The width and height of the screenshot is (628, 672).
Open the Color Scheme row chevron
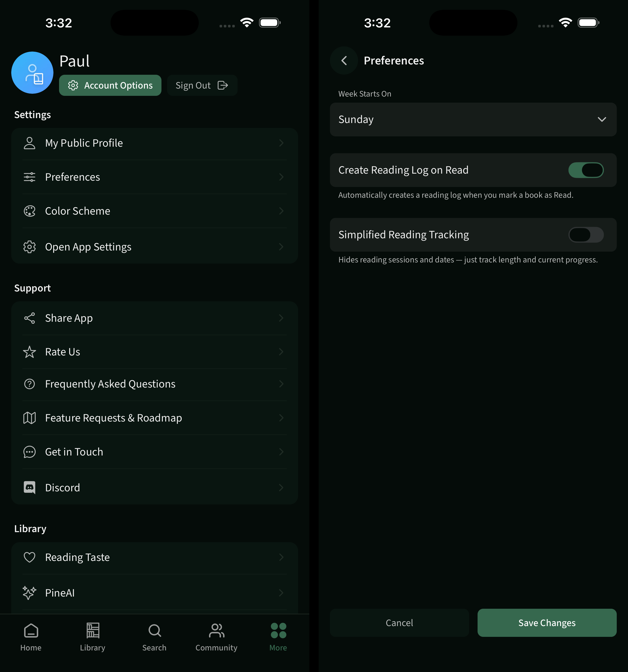coord(281,211)
